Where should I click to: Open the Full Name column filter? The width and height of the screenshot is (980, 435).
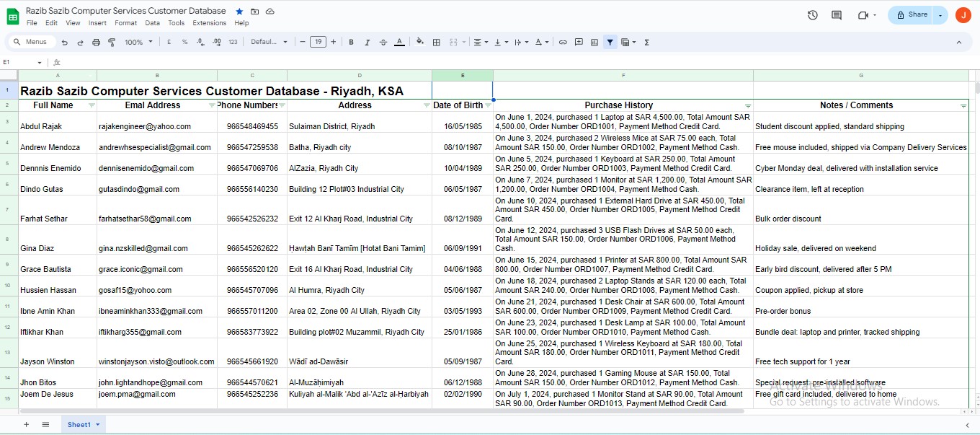[x=92, y=105]
